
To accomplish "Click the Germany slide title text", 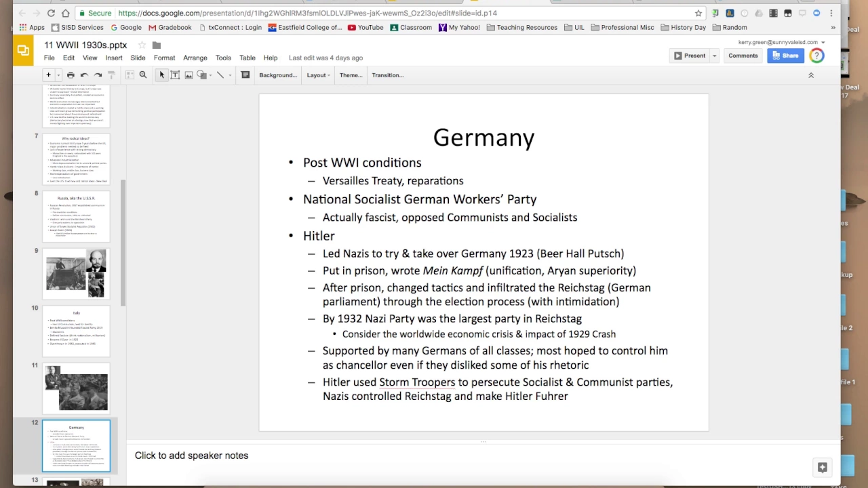I will point(484,138).
